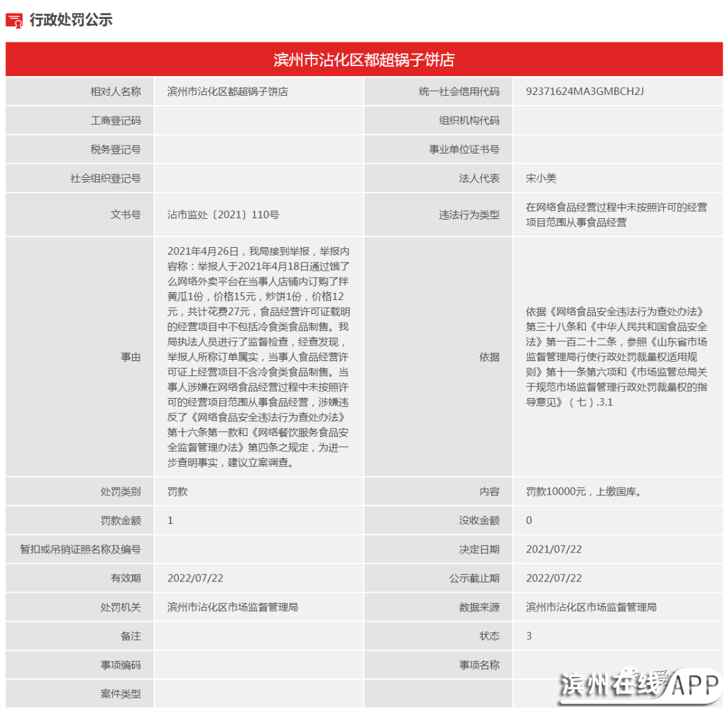Click the 统一社会信用代码 label cell
Screen dimensions: 728x710
(458, 91)
